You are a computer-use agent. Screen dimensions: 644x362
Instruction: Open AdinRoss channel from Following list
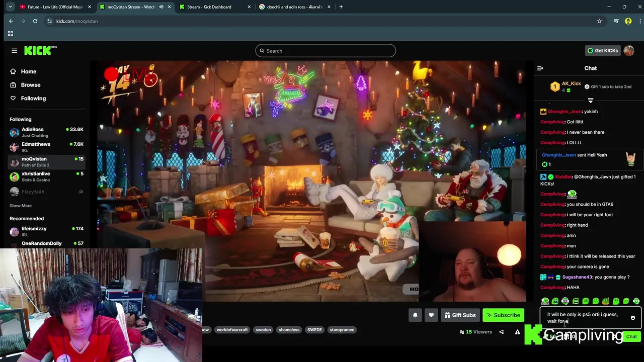46,132
